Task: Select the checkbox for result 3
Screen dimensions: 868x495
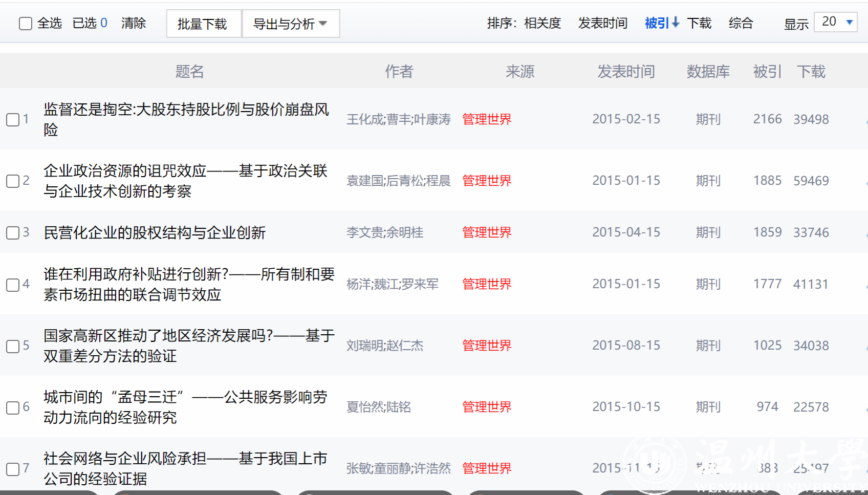Action: click(x=13, y=233)
